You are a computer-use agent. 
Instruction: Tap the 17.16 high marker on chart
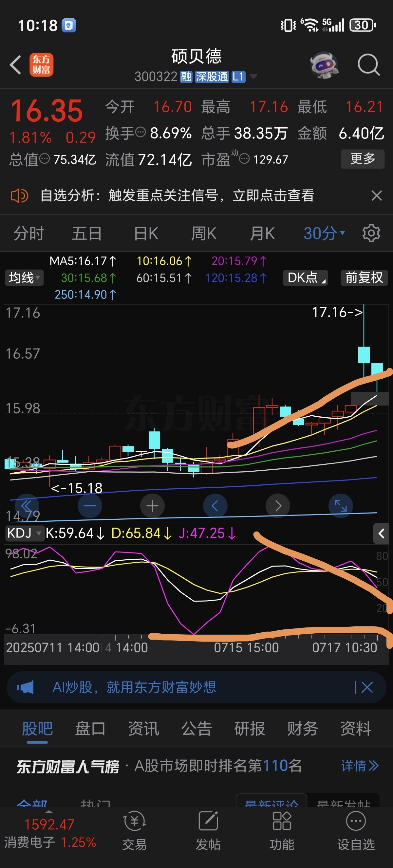click(x=337, y=312)
